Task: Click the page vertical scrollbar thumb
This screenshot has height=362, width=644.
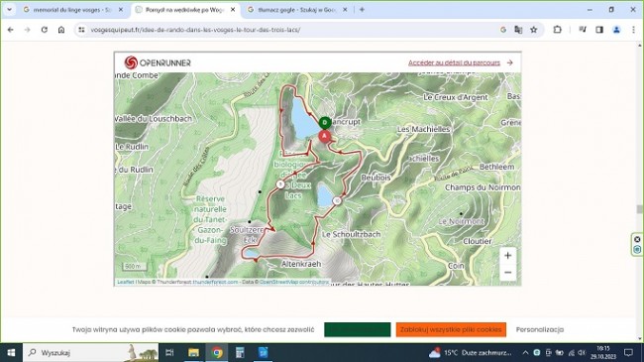Action: [639, 209]
